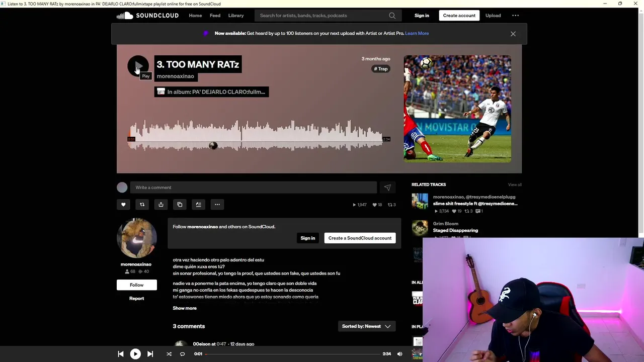The width and height of the screenshot is (644, 362).
Task: Open the album PA' DEJARLO CLARO link
Action: point(211,92)
